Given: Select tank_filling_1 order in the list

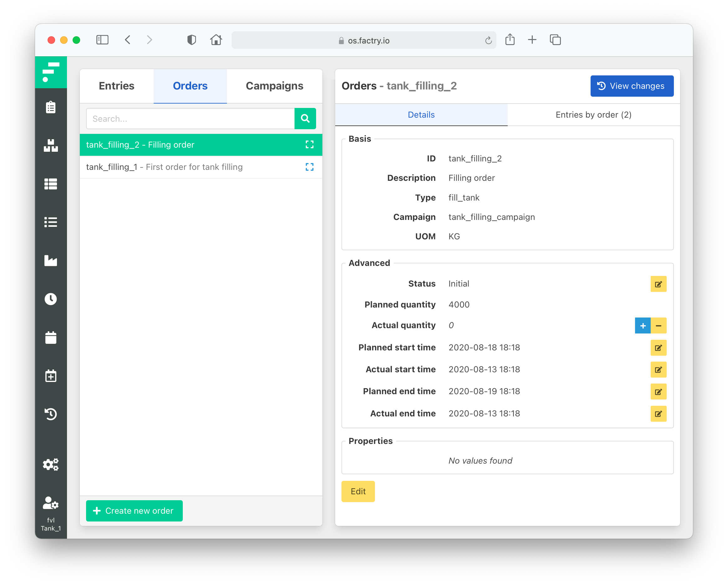Looking at the screenshot, I should [164, 167].
